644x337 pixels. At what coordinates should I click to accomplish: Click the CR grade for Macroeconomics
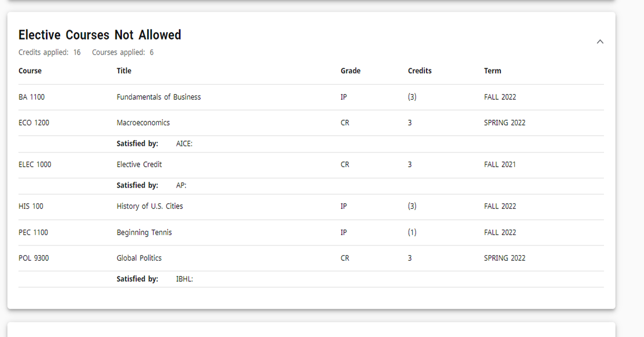click(x=345, y=123)
